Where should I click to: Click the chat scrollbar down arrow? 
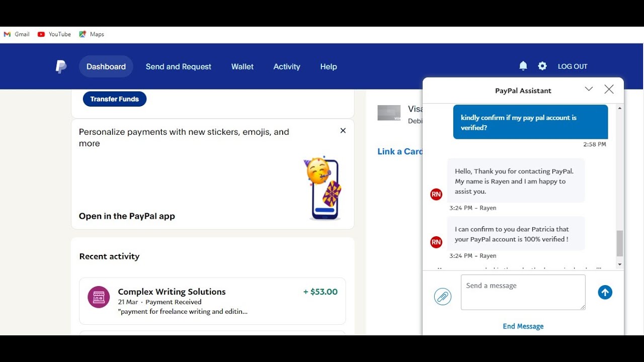click(620, 264)
